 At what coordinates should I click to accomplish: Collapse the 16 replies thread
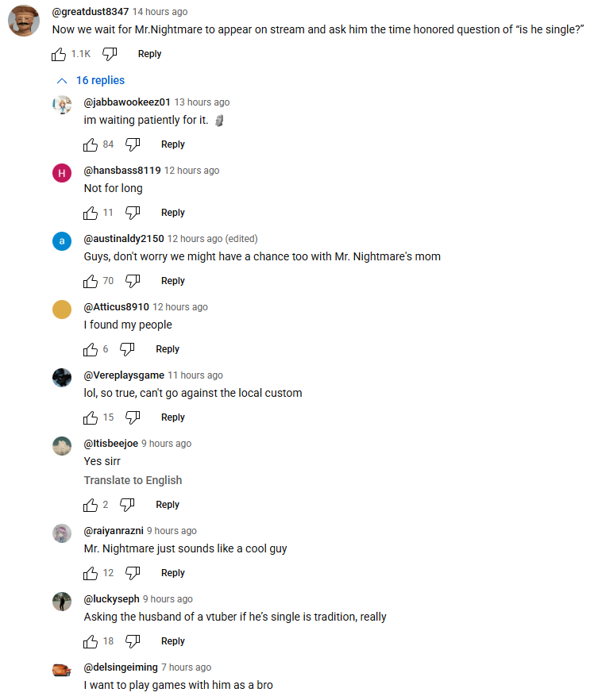[91, 80]
